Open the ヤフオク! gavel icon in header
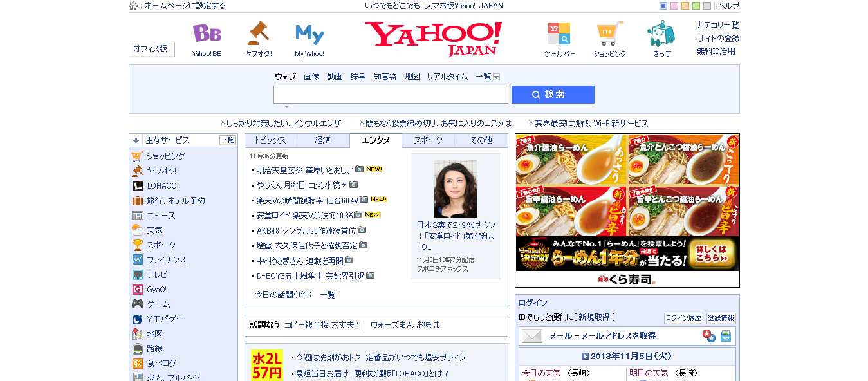 tap(258, 33)
